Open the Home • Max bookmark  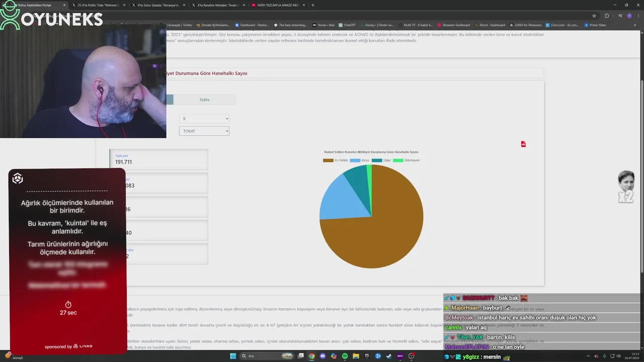coord(324,25)
